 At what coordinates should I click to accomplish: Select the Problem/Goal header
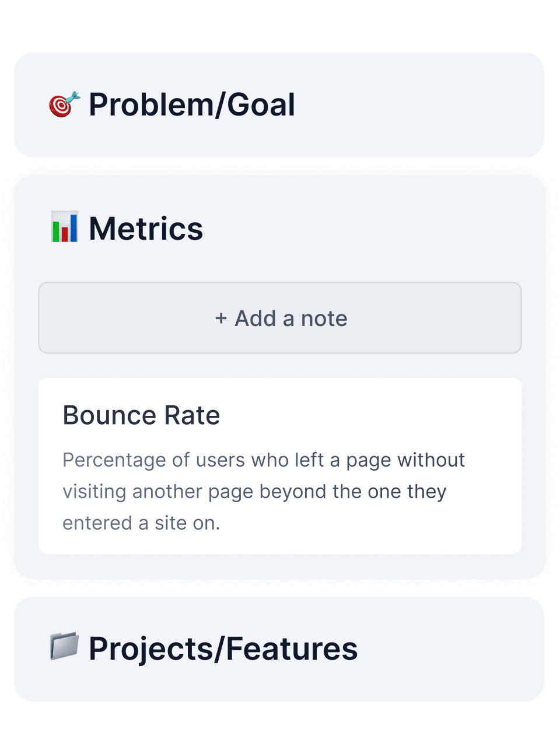click(192, 105)
